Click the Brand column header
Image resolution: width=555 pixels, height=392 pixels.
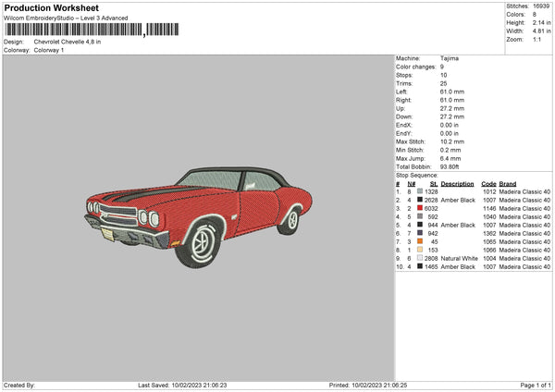[508, 184]
